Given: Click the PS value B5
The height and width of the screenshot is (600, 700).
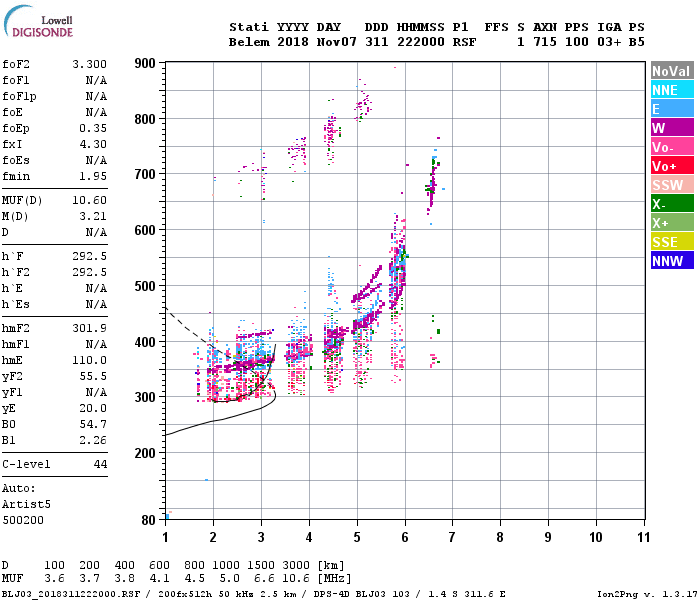Looking at the screenshot, I should click(637, 42).
